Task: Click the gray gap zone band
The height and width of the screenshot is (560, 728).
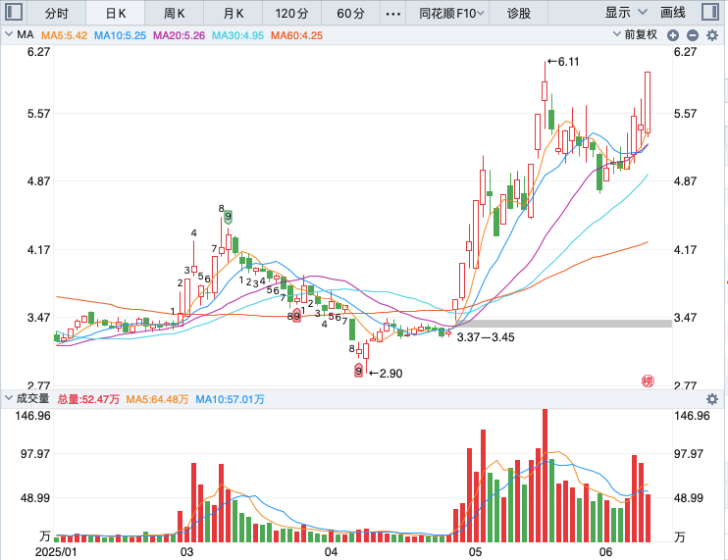Action: click(x=564, y=324)
